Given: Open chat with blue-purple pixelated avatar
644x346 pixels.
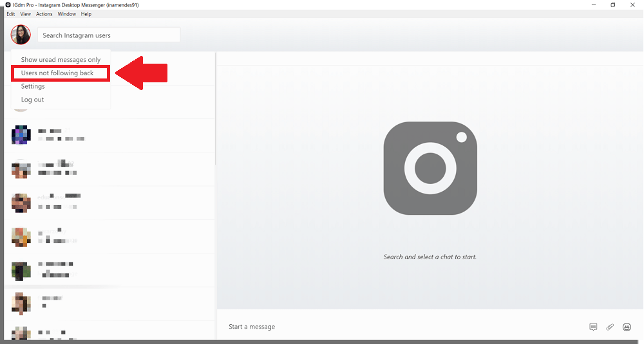Looking at the screenshot, I should 109,135.
